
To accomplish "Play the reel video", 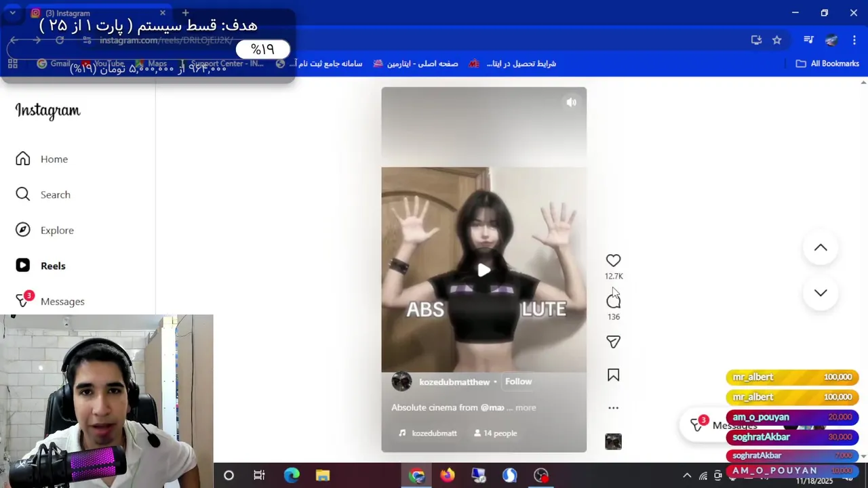I will [x=484, y=270].
